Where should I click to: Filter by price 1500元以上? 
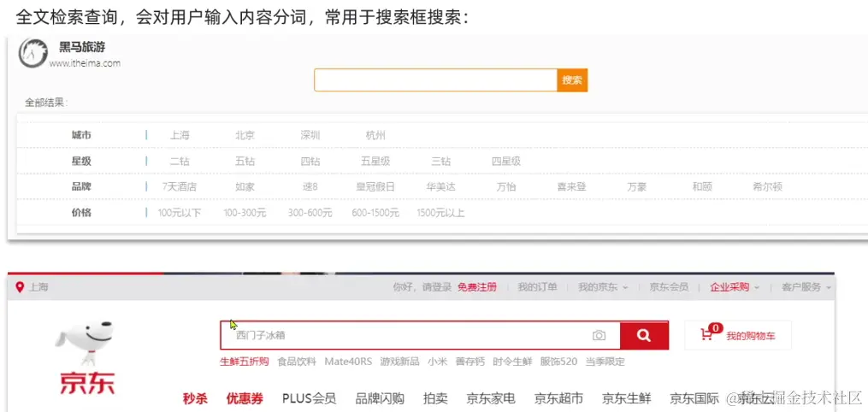point(440,213)
